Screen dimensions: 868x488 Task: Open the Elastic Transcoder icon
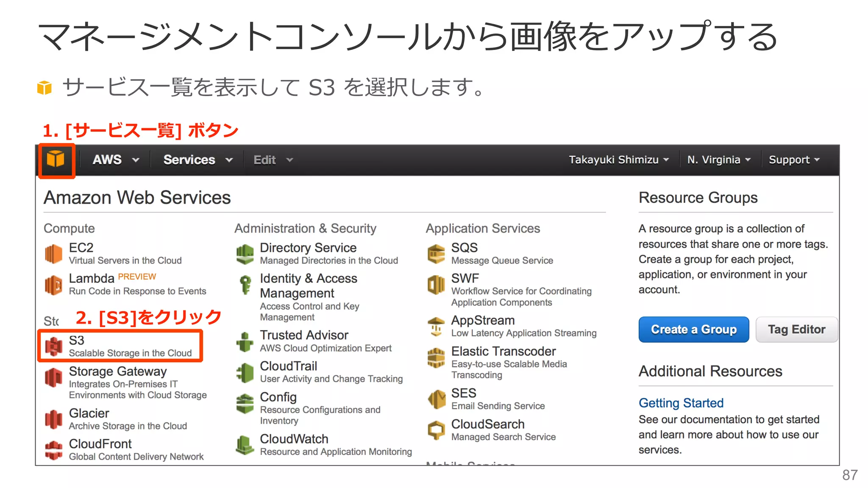436,357
